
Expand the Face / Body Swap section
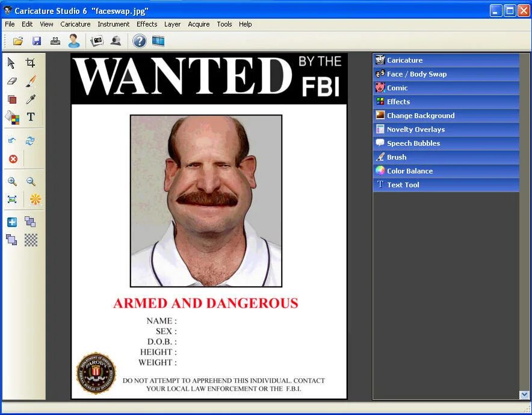click(x=446, y=74)
